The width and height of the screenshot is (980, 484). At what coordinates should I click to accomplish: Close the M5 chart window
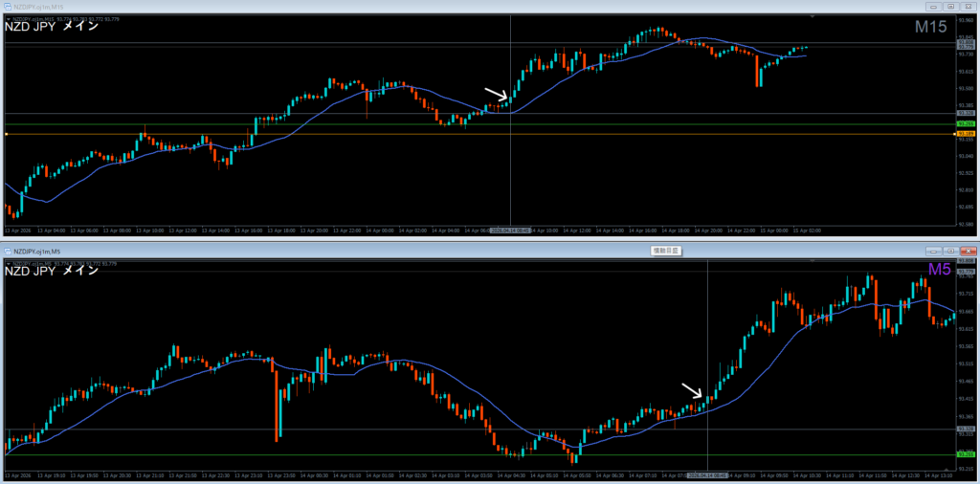pyautogui.click(x=967, y=250)
